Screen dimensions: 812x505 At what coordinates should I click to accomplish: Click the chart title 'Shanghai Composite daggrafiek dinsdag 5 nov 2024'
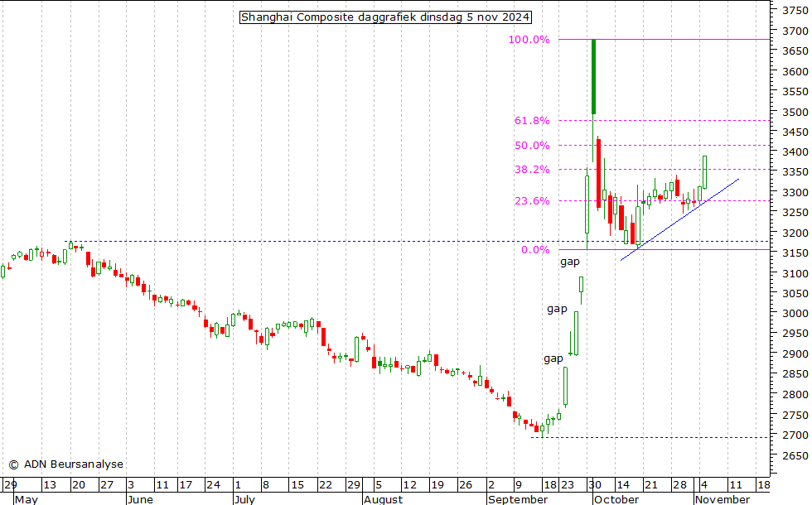385,17
